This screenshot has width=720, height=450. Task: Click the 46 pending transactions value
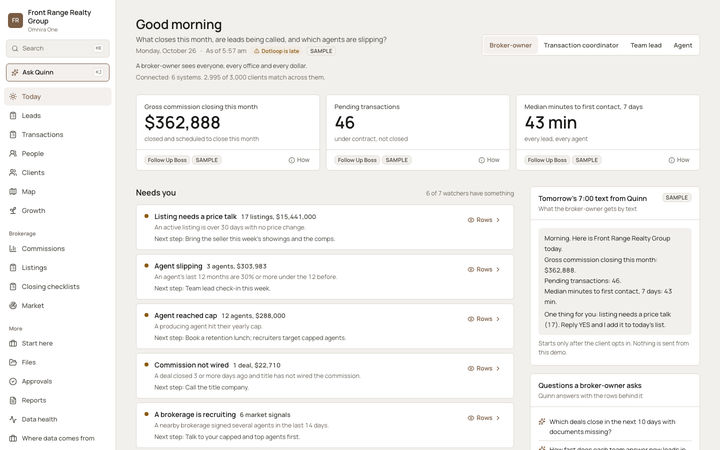coord(344,123)
